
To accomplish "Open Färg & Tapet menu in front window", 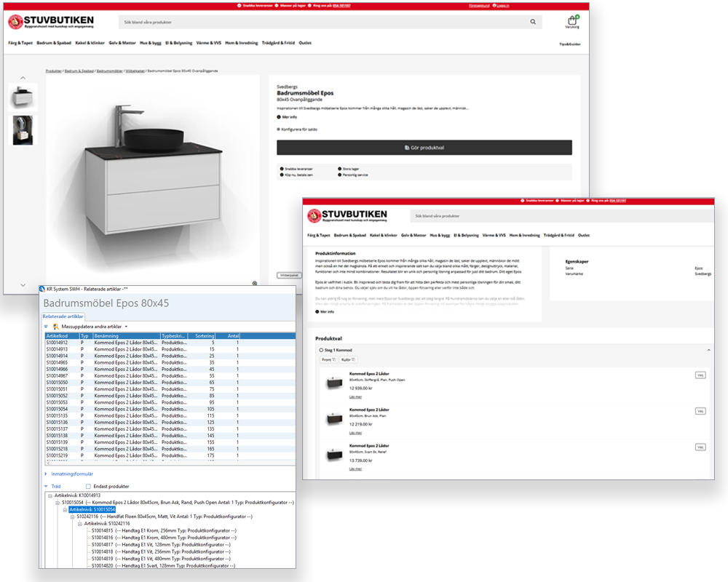I will coord(319,235).
